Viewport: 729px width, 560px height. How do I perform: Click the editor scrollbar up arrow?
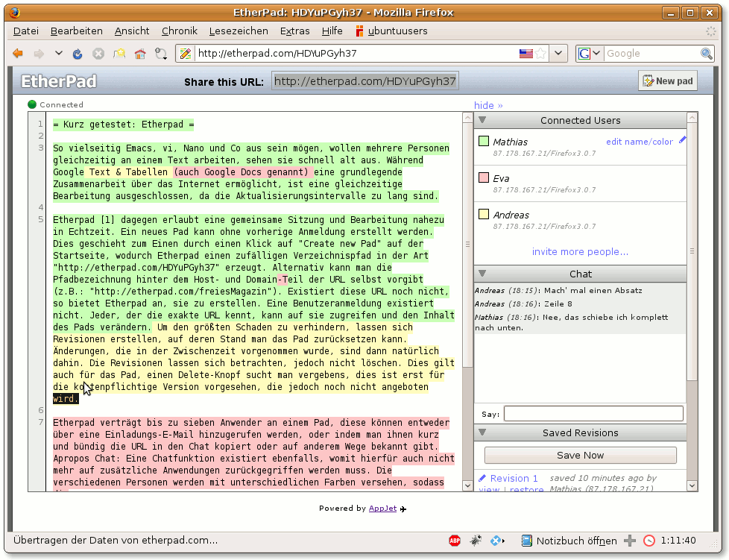(x=467, y=118)
